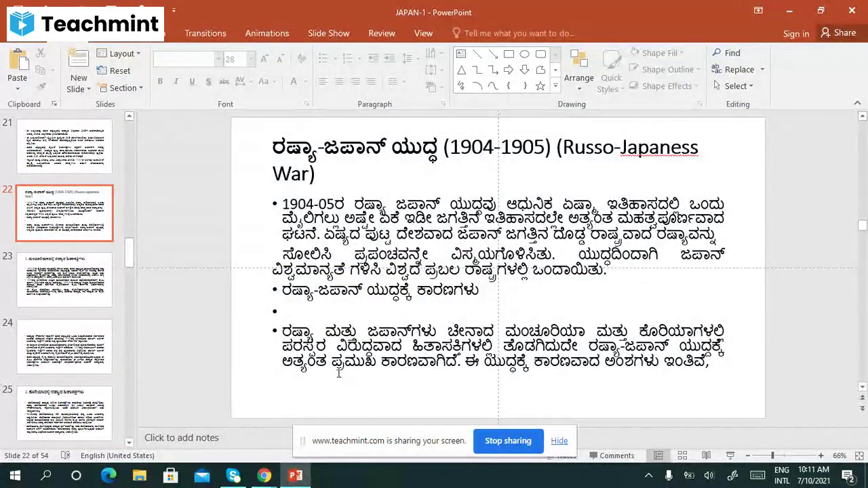Click the Share button

tap(838, 33)
